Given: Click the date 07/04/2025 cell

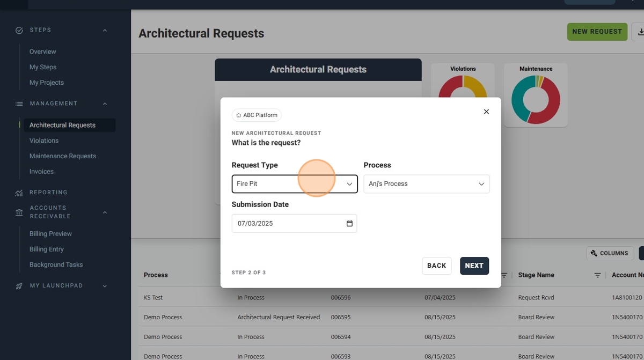Looking at the screenshot, I should point(440,298).
